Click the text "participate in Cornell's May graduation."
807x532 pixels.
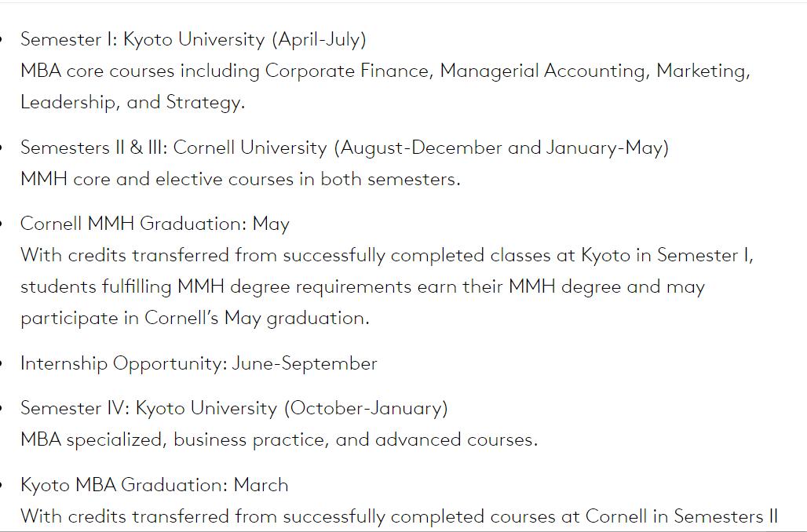point(195,318)
